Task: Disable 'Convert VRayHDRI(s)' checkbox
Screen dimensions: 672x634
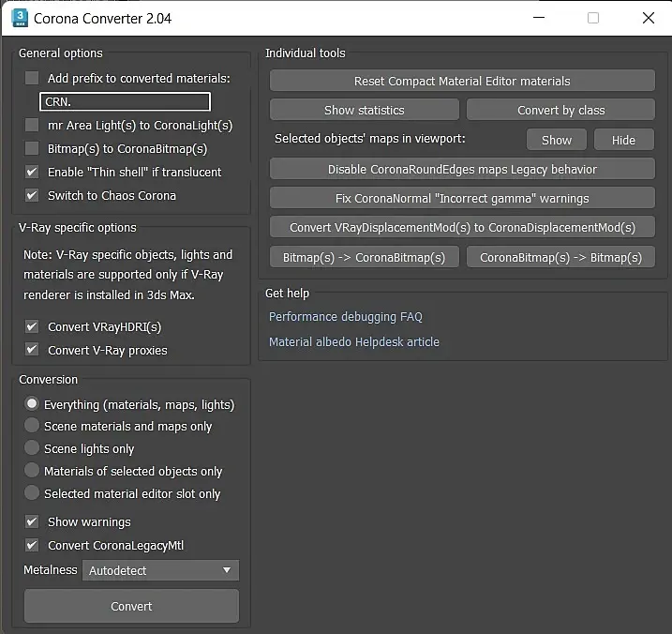Action: (x=33, y=327)
